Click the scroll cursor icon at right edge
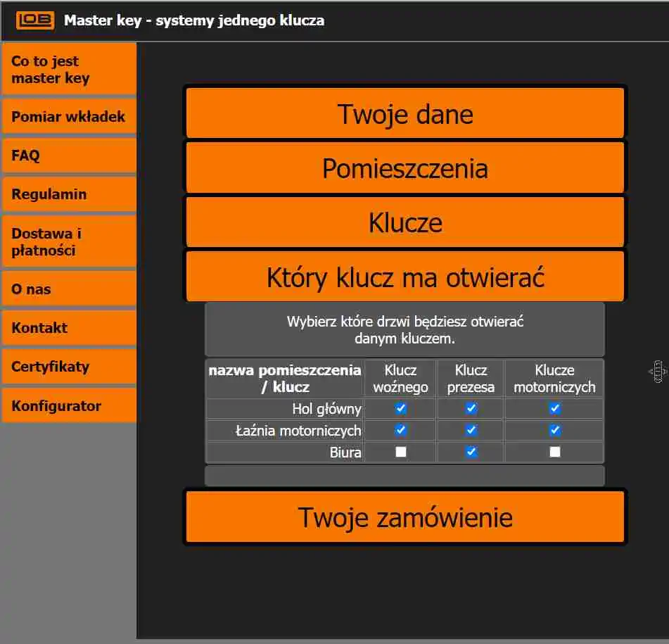This screenshot has width=669, height=644. 658,372
